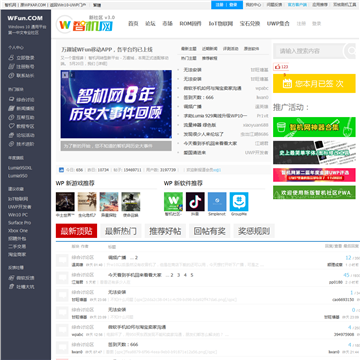Open 综合讨论 board via its sidebar icon
360x360 pixels.
point(11,99)
